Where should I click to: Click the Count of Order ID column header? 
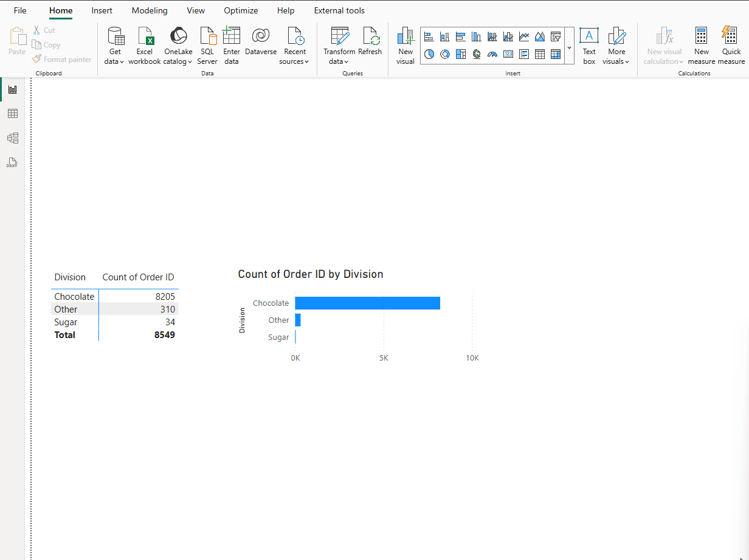pos(138,277)
